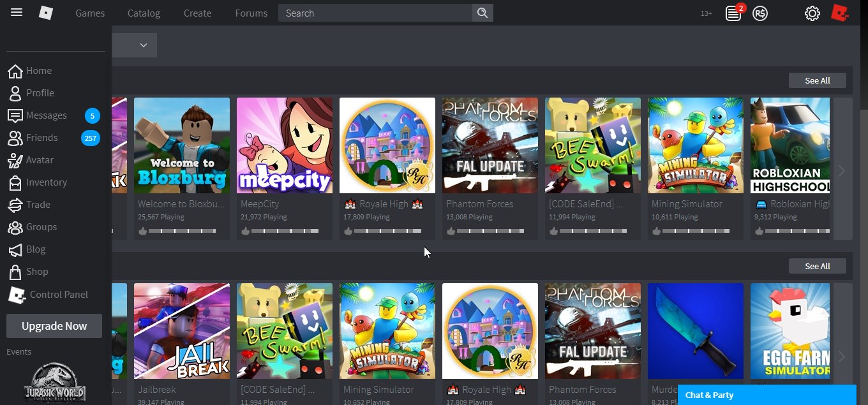Open Trade using its sidebar icon

click(x=14, y=205)
